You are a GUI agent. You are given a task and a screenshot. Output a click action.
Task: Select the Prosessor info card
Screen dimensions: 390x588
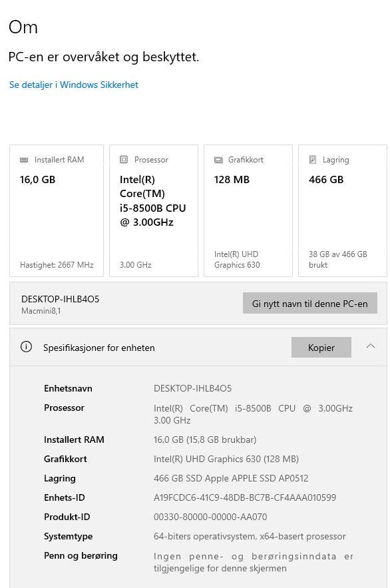(154, 210)
